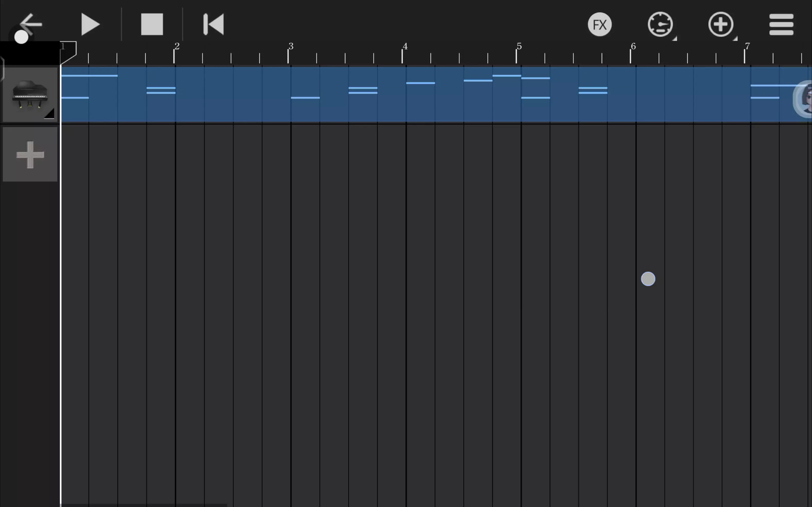Start playback with the Play button
This screenshot has width=812, height=507.
coord(90,24)
